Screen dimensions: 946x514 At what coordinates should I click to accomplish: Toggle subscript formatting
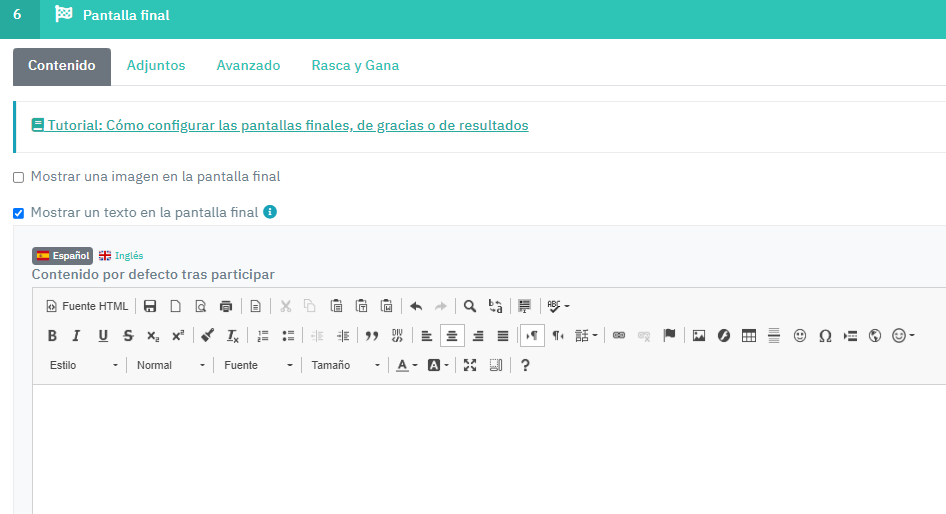pyautogui.click(x=153, y=335)
